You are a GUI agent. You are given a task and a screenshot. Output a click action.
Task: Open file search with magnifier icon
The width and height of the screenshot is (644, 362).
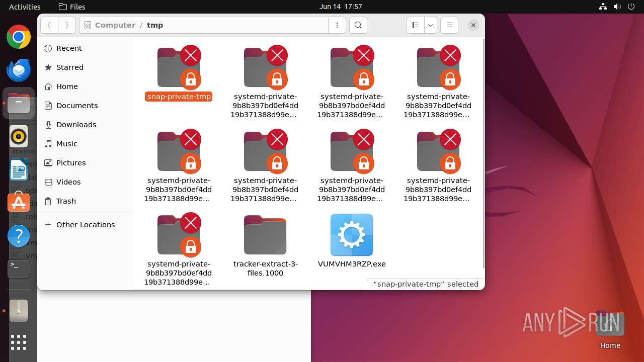(x=358, y=25)
